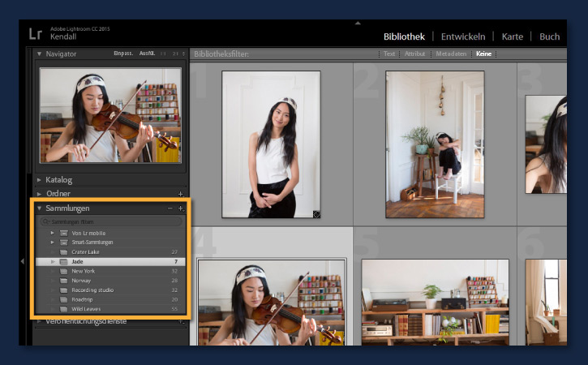588x365 pixels.
Task: Expand the Von Lr mobile collection set
Action: tap(52, 233)
